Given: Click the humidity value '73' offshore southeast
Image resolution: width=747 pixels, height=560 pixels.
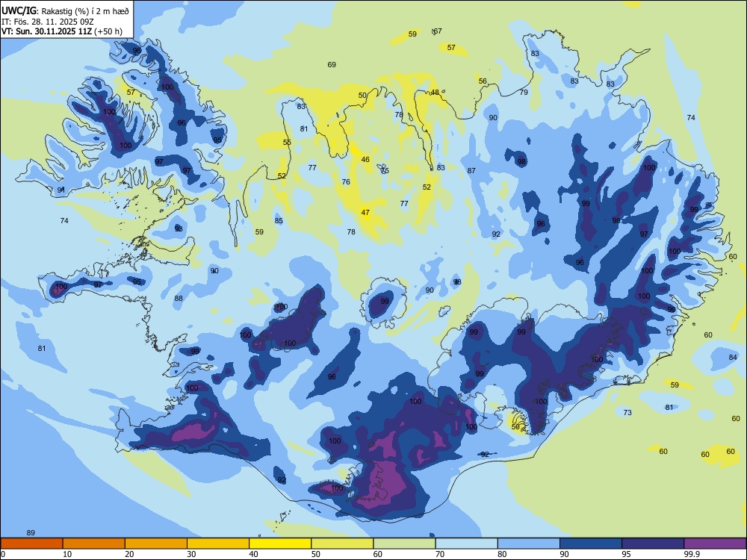Looking at the screenshot, I should [627, 412].
